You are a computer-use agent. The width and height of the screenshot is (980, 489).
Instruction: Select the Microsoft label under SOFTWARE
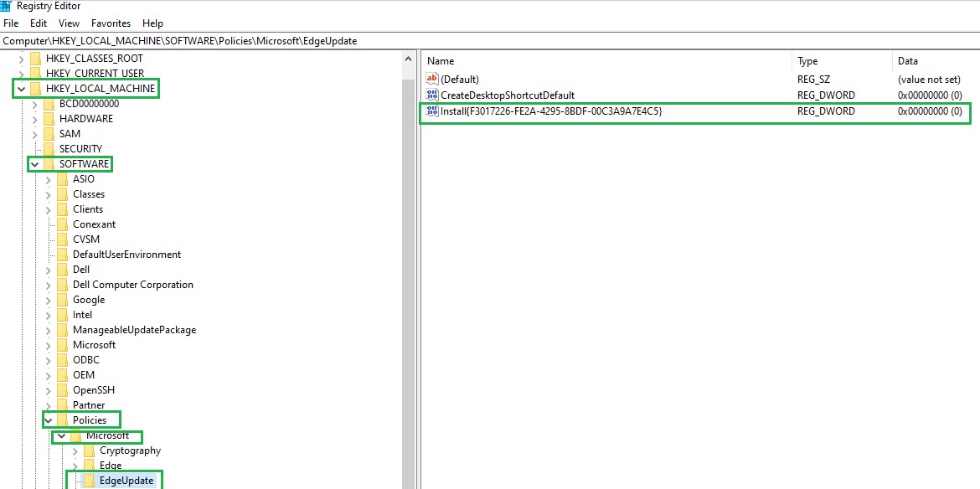tap(95, 345)
